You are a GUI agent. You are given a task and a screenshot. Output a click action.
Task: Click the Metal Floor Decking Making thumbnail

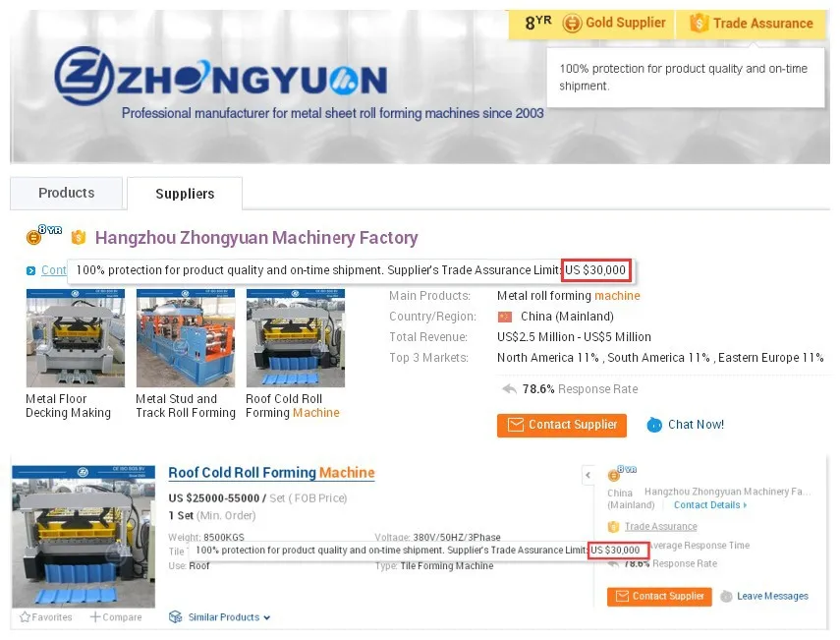coord(76,337)
